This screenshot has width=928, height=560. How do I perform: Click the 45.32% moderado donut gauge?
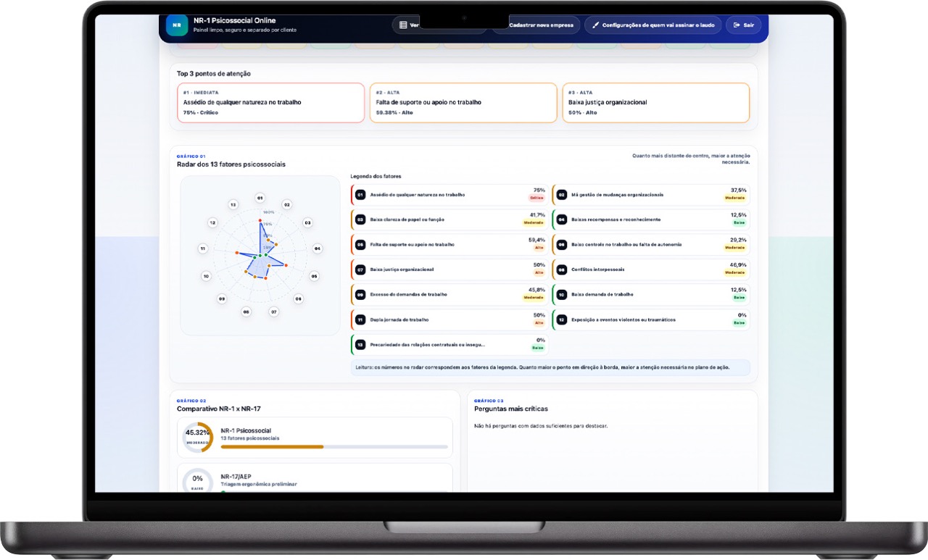[197, 438]
